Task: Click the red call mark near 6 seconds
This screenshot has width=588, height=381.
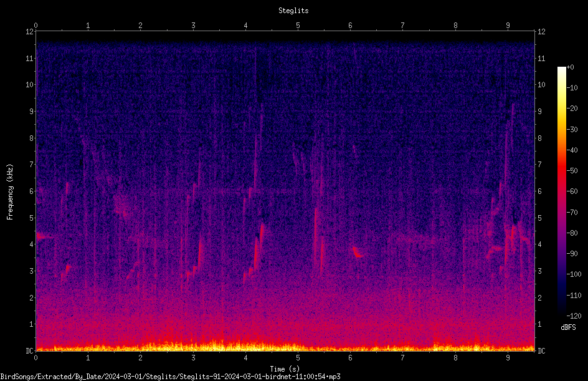Action: (x=357, y=251)
